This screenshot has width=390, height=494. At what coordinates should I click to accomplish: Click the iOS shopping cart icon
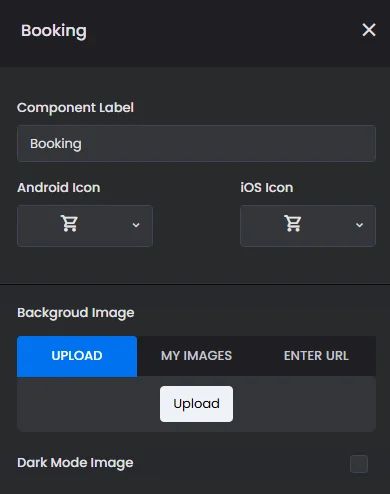[293, 223]
